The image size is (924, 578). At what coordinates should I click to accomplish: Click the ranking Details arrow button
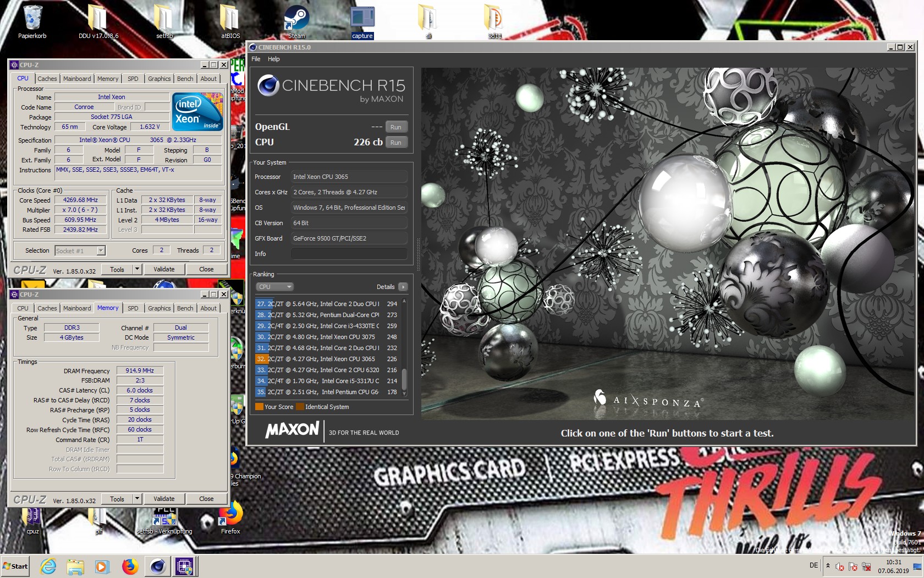403,287
